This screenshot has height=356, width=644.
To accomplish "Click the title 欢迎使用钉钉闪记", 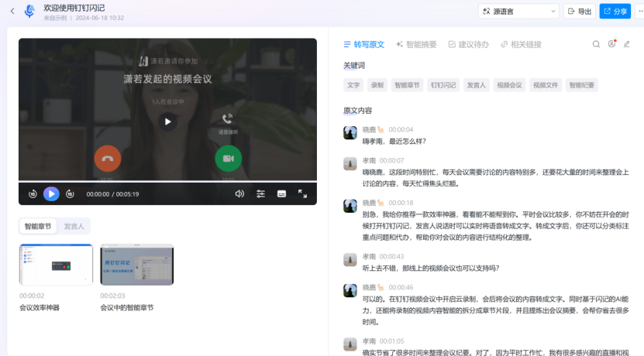I will [x=74, y=8].
